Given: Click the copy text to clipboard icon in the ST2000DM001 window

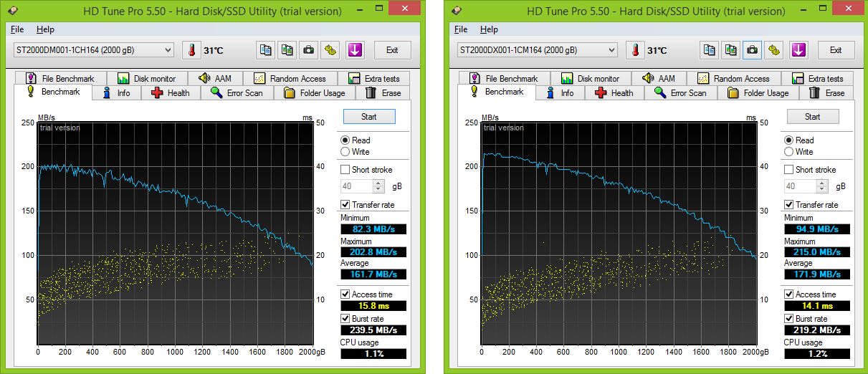Looking at the screenshot, I should 266,50.
